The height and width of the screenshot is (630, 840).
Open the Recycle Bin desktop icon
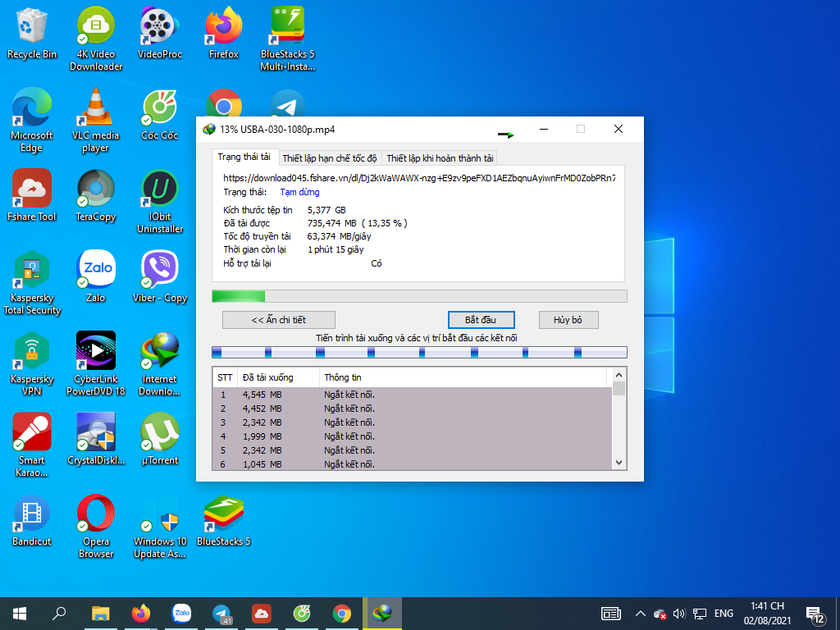32,33
